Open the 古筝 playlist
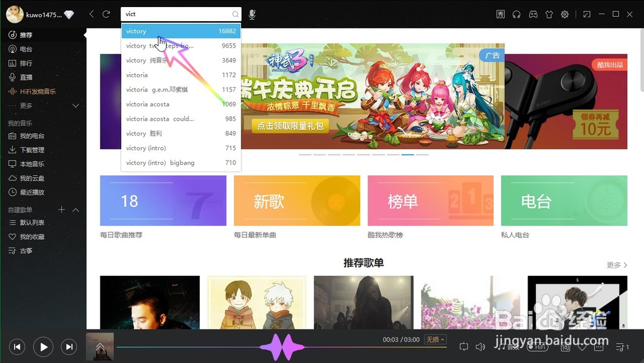 [43, 250]
